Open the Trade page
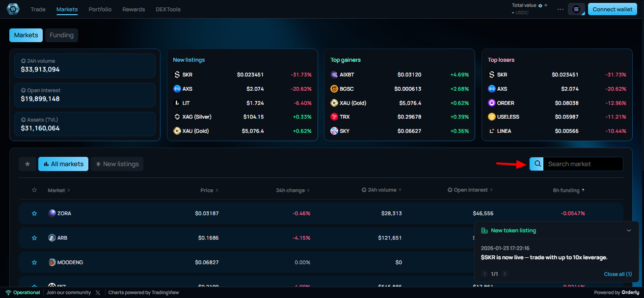The height and width of the screenshot is (298, 644). pos(38,9)
